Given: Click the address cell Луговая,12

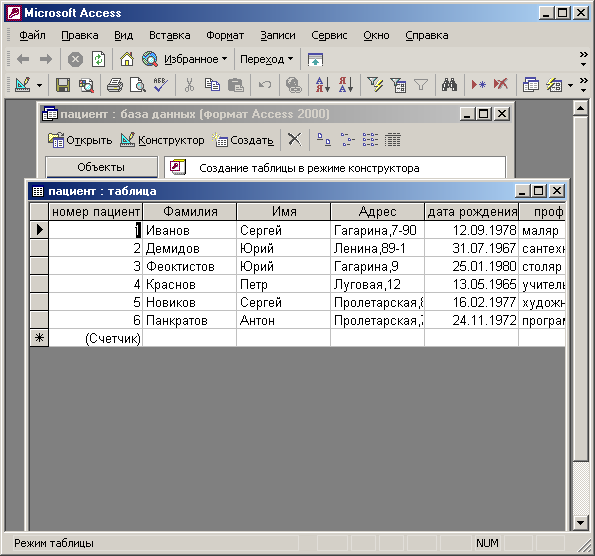Looking at the screenshot, I should 378,284.
